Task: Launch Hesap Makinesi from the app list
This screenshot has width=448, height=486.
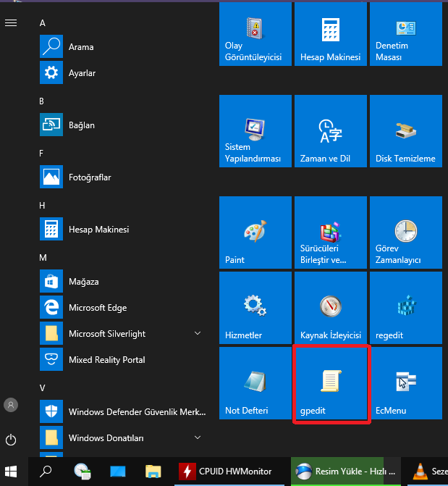Action: [x=124, y=229]
